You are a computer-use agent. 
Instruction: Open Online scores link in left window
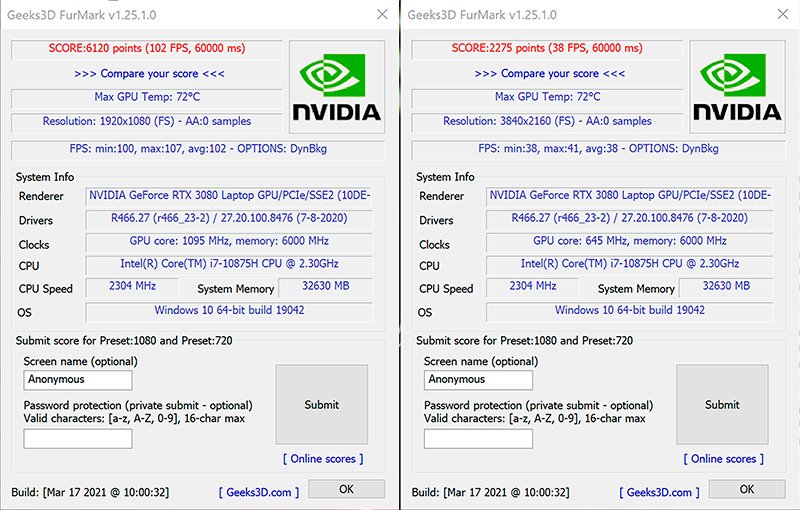click(x=323, y=458)
